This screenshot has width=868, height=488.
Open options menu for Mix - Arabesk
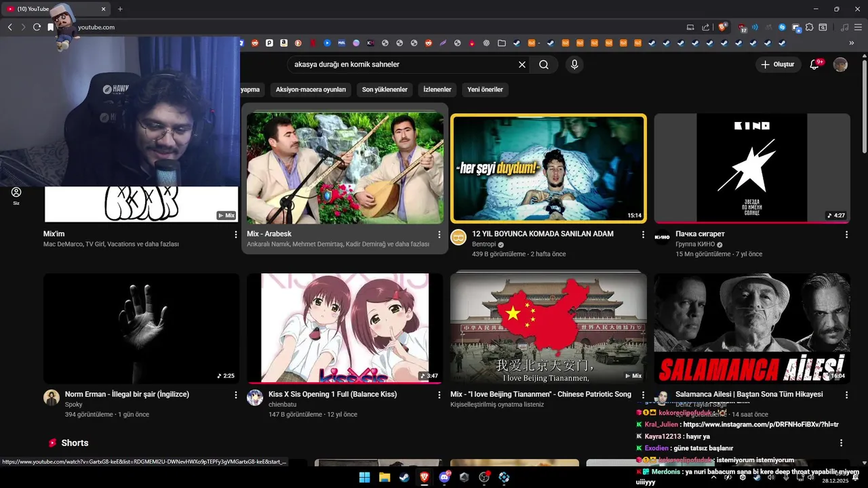[x=439, y=235]
